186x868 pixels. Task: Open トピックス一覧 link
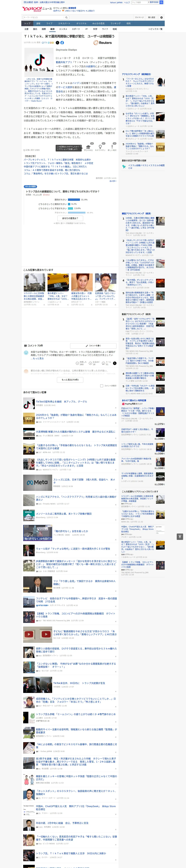[x=156, y=29]
